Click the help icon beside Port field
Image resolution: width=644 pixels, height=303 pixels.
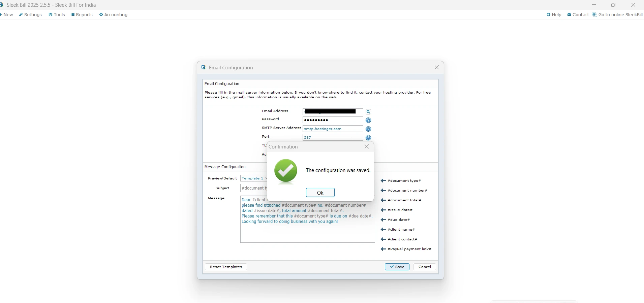pos(368,138)
